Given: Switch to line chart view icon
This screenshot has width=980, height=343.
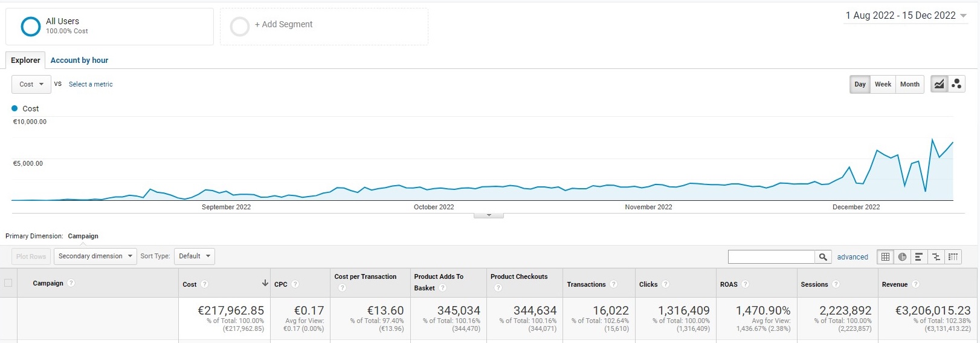Looking at the screenshot, I should [939, 84].
